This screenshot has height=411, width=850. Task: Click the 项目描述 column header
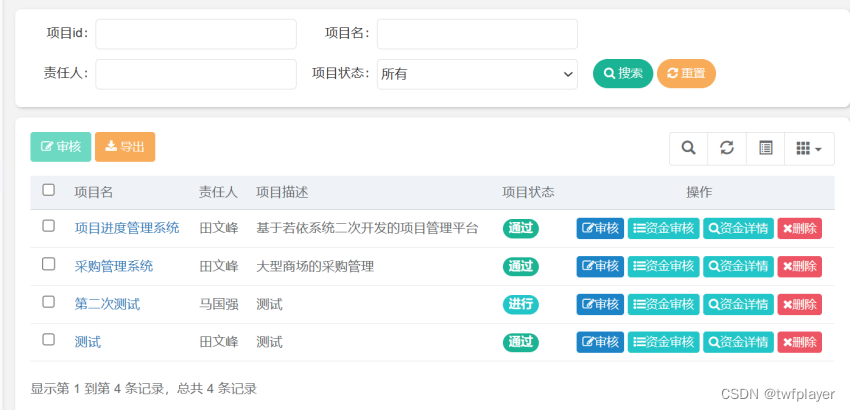282,192
